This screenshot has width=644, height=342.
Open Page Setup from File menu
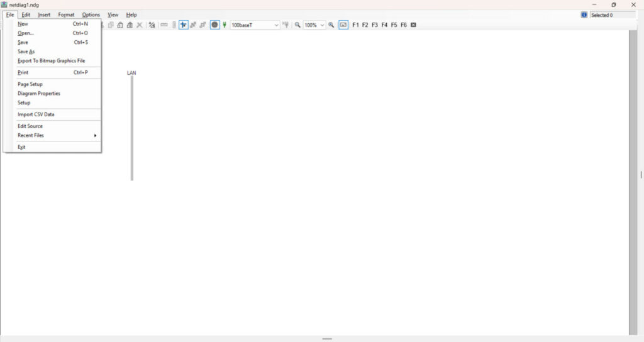click(53, 84)
